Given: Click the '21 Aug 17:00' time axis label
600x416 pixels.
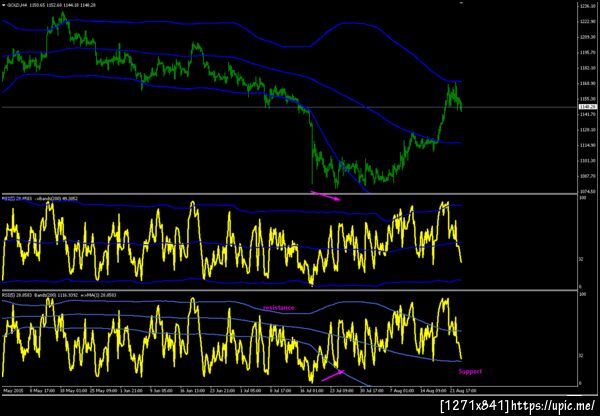Looking at the screenshot, I should 464,391.
